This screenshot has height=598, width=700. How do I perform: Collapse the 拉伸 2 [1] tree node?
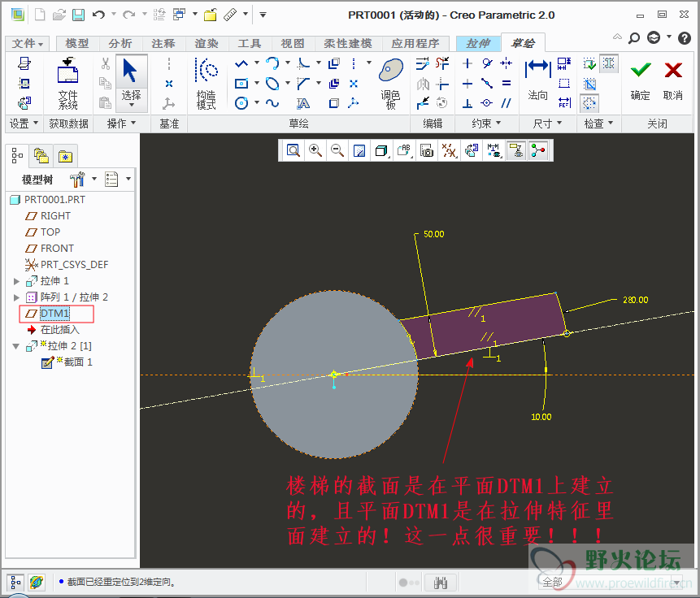point(16,346)
